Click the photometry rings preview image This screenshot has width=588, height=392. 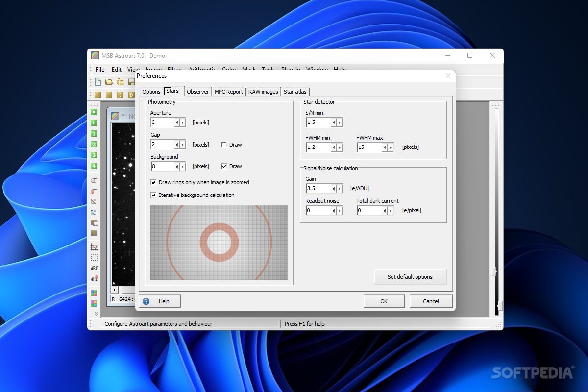pos(219,243)
